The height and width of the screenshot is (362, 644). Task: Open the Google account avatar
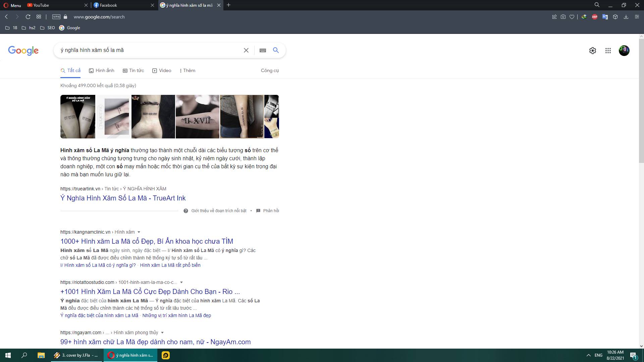point(624,51)
